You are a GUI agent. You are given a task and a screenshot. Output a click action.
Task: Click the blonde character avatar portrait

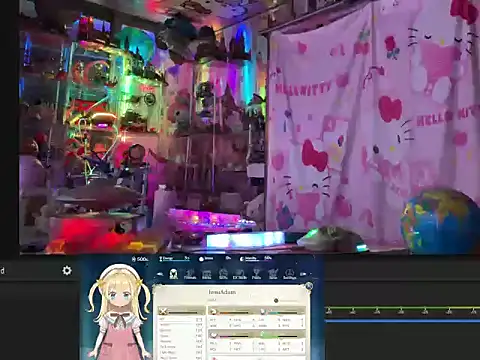tap(117, 312)
